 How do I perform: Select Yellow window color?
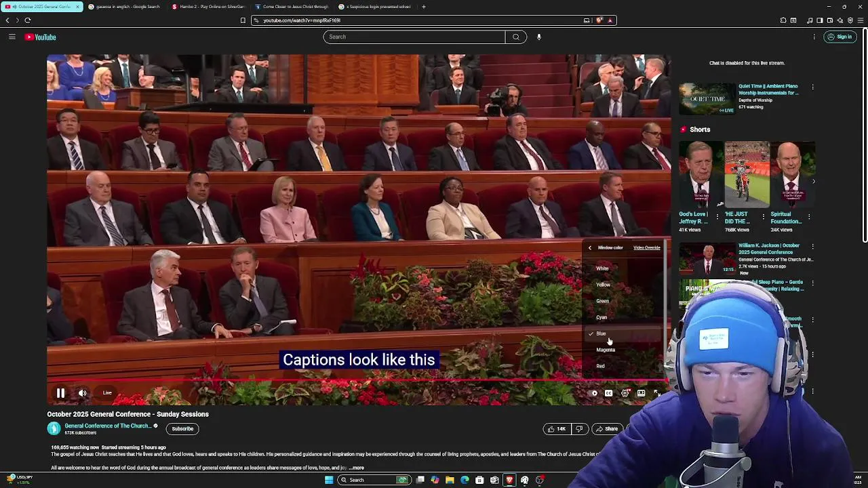(x=624, y=285)
